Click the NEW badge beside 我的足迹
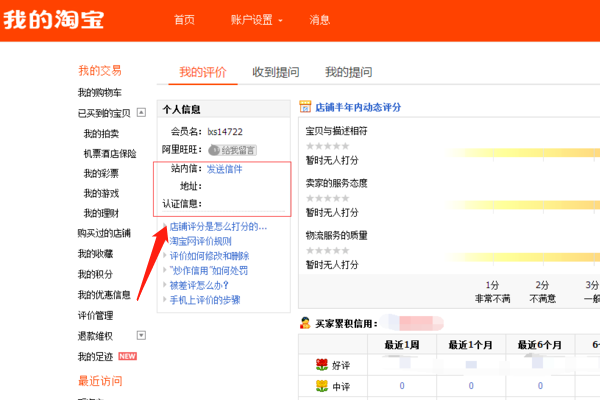600x400 pixels. click(127, 356)
